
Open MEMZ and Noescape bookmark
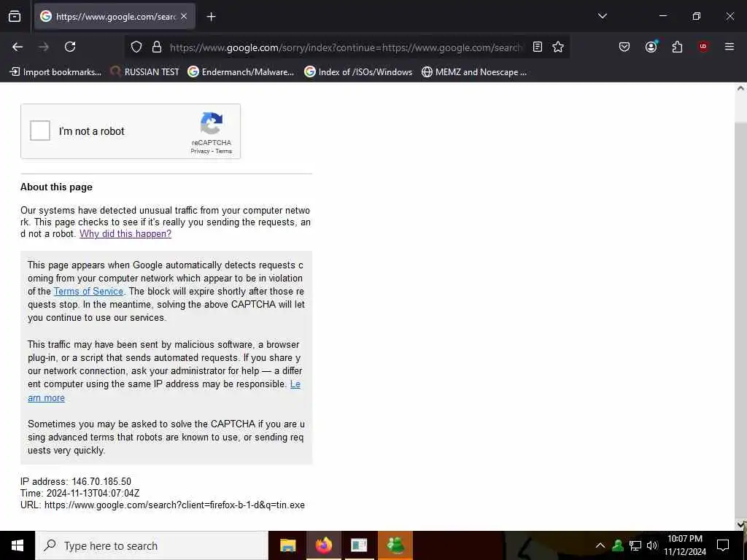474,72
